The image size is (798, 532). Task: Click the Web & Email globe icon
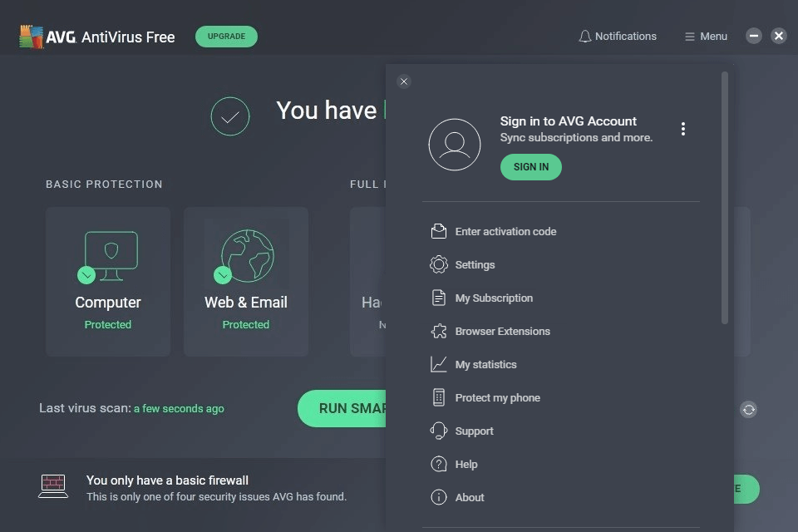(248, 255)
